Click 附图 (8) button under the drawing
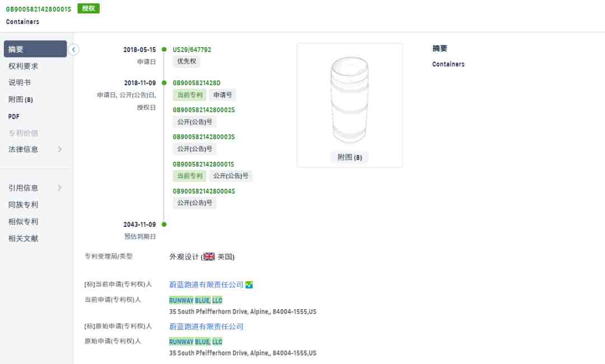Viewport: 605px width, 364px height. coord(350,157)
